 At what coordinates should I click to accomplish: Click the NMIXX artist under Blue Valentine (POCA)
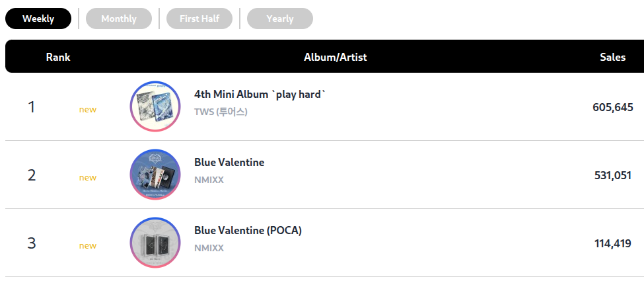coord(209,248)
